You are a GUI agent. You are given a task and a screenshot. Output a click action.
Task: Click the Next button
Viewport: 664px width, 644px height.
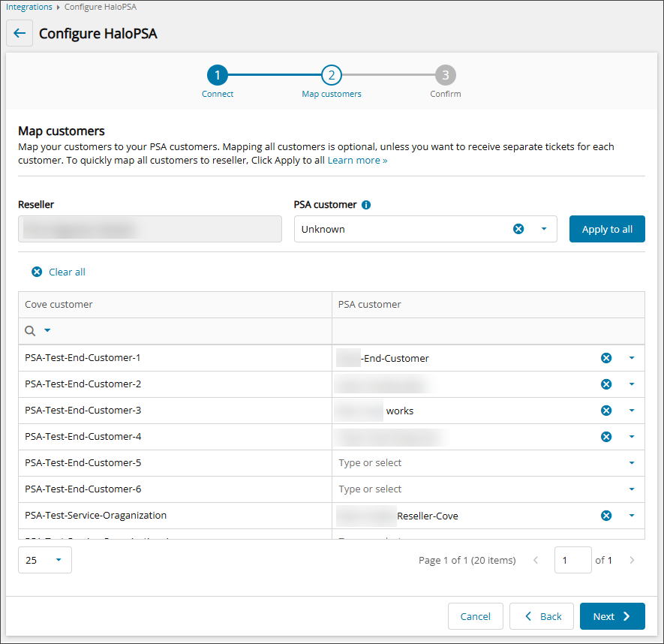[x=611, y=616]
